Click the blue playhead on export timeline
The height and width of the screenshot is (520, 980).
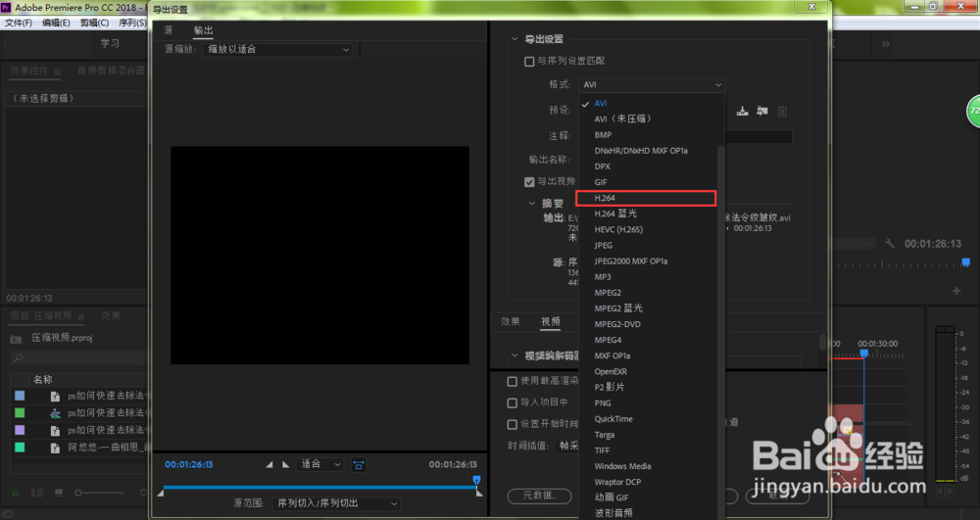(477, 480)
